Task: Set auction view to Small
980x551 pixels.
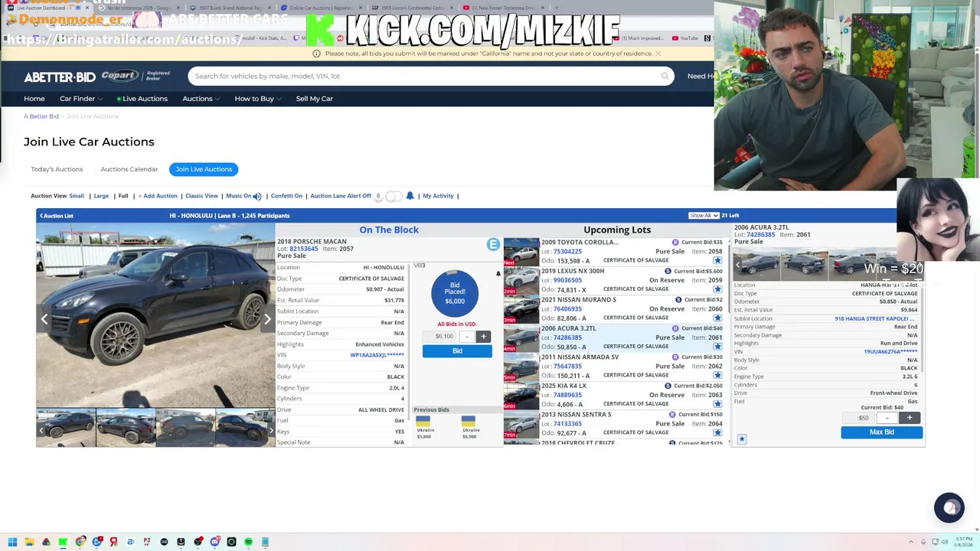Action: click(x=77, y=196)
